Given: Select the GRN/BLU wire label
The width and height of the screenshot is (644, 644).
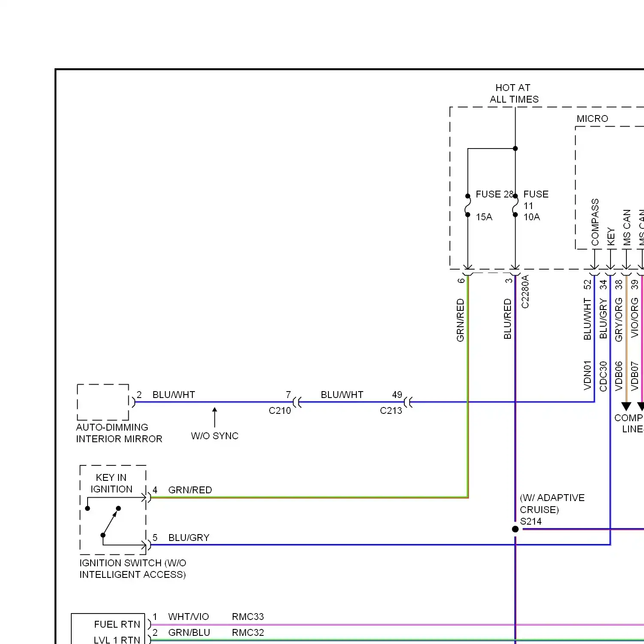Looking at the screenshot, I should pos(189,632).
